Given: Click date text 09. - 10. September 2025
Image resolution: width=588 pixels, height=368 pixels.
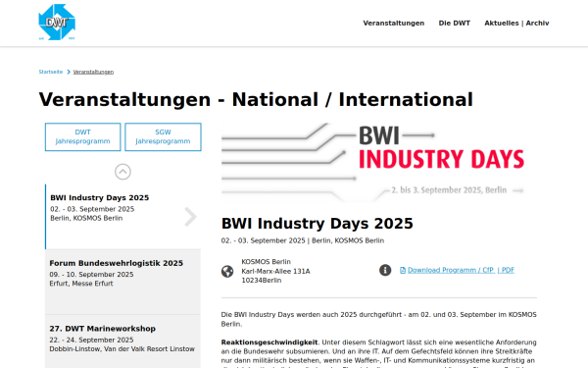Looking at the screenshot, I should (x=91, y=275).
